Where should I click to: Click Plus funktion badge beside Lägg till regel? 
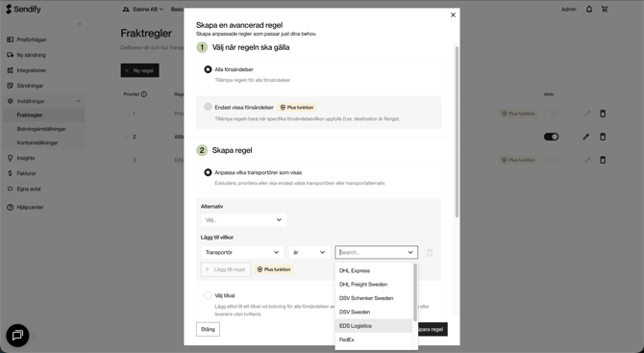pyautogui.click(x=274, y=269)
